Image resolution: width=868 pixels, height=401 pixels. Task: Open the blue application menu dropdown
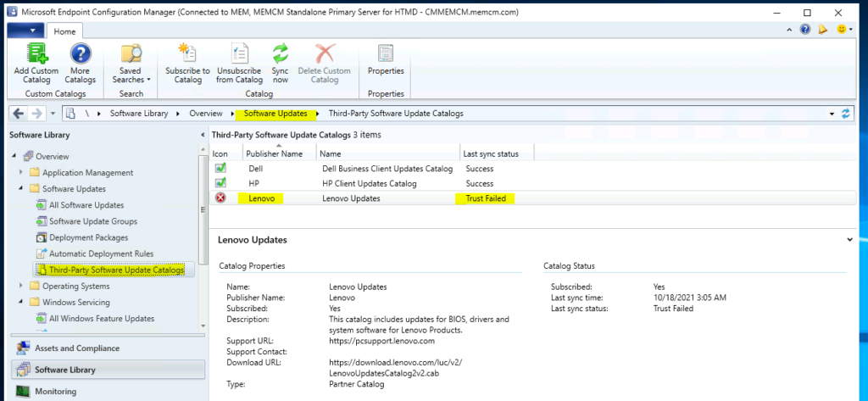(x=25, y=31)
